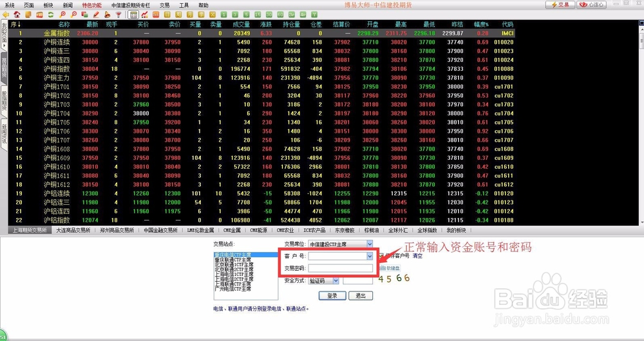Select the green 1-minute period icon
Image resolution: width=644 pixels, height=341 pixels.
tap(224, 15)
